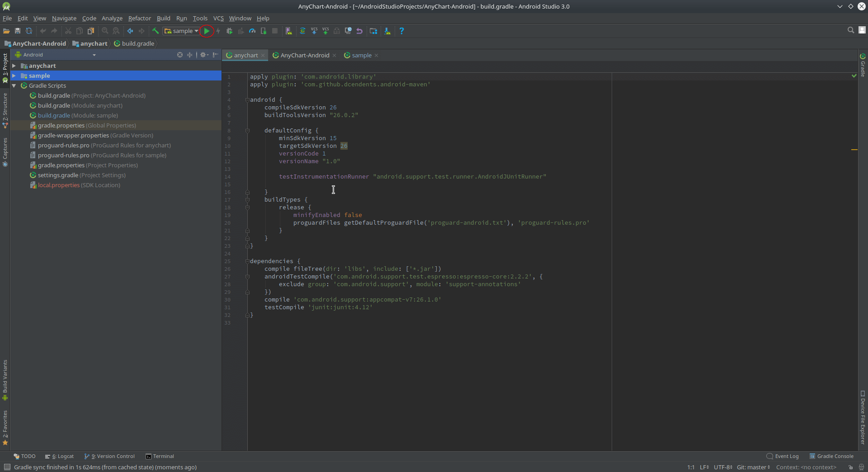Click the Undo arrow in the toolbar
The height and width of the screenshot is (472, 868).
click(x=43, y=31)
